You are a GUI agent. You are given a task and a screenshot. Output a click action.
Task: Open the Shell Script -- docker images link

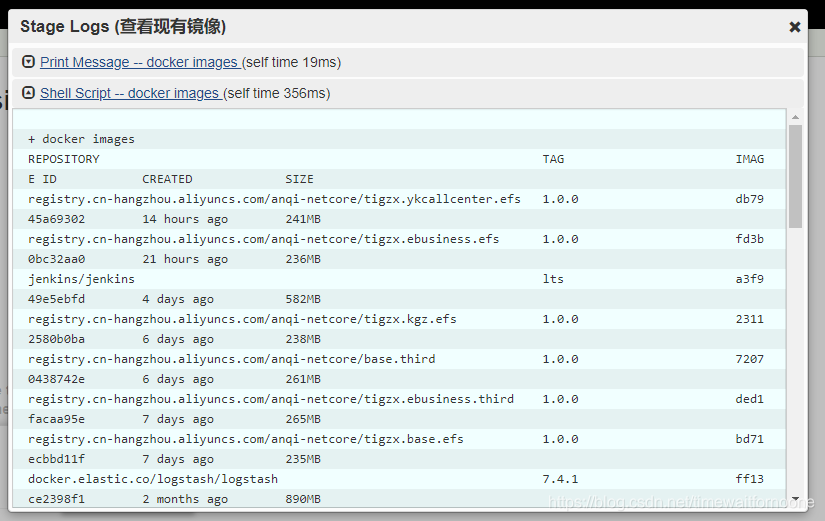pos(130,93)
